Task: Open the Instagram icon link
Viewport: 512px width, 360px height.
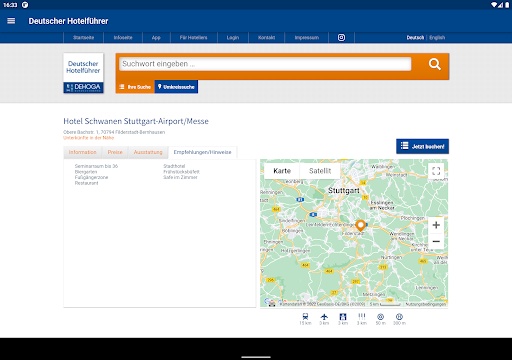Action: tap(341, 38)
